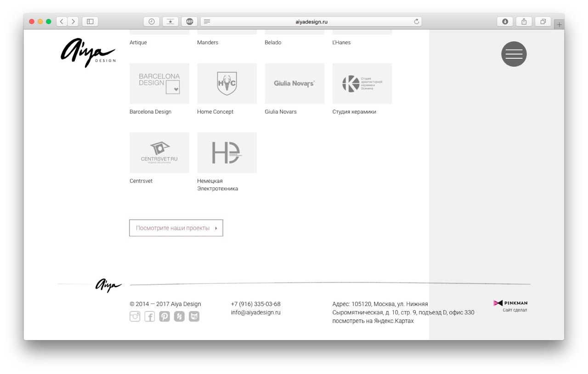Click the Centrsvet text label
Image resolution: width=588 pixels, height=374 pixels.
coord(141,181)
